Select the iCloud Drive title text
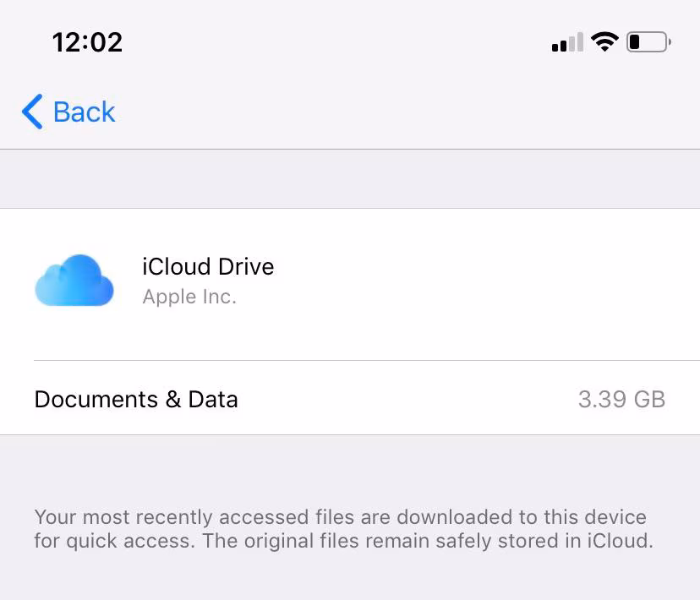 [208, 267]
